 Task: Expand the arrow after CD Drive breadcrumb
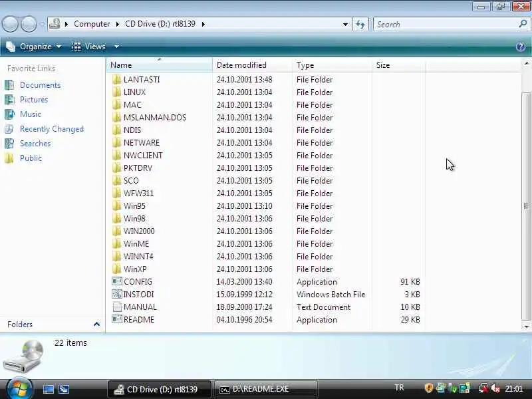203,24
